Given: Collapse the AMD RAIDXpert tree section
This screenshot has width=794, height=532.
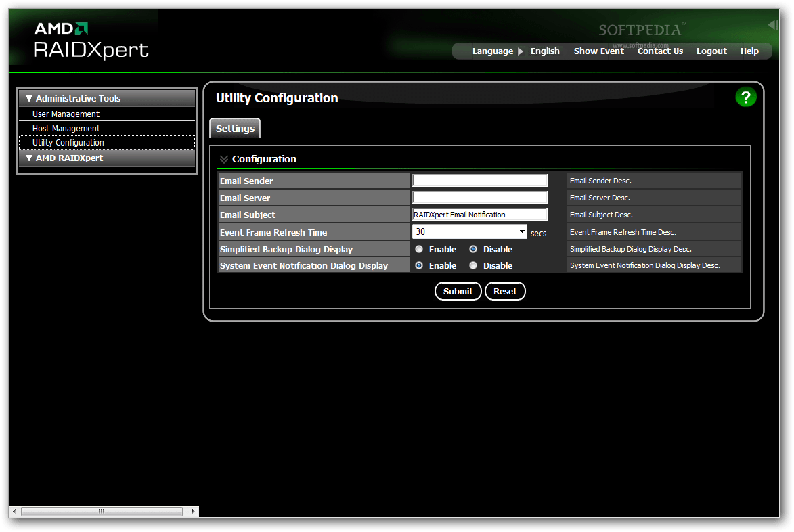Looking at the screenshot, I should 29,158.
